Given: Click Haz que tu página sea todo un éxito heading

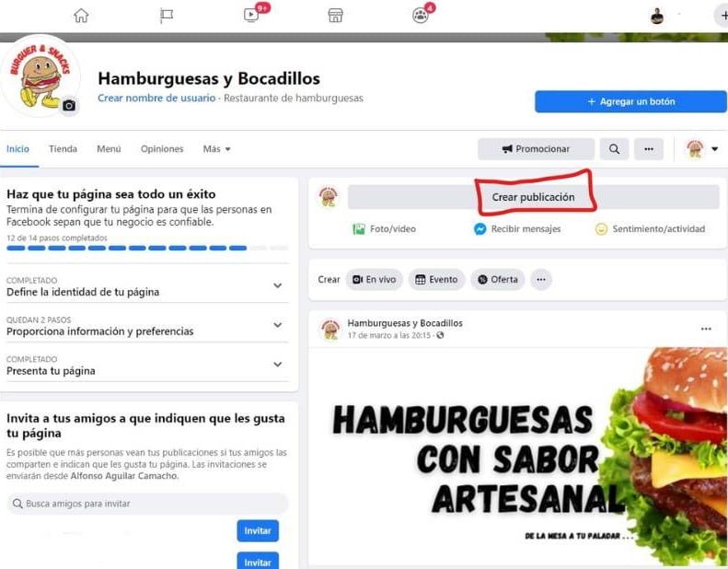Looking at the screenshot, I should (x=111, y=193).
